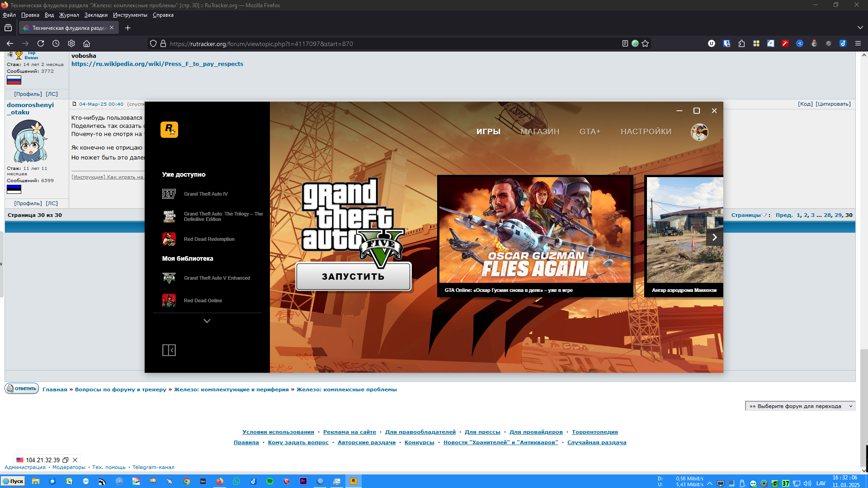Open the GTA+ tab
The width and height of the screenshot is (868, 488).
point(590,131)
